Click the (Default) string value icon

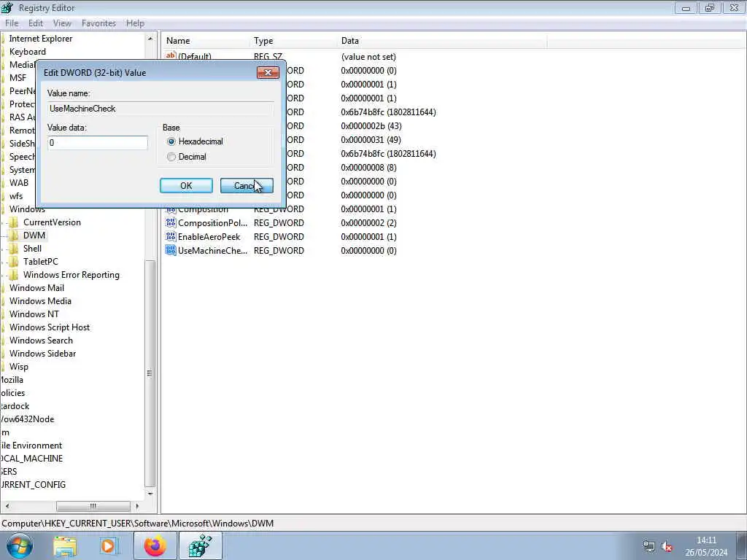(x=171, y=55)
